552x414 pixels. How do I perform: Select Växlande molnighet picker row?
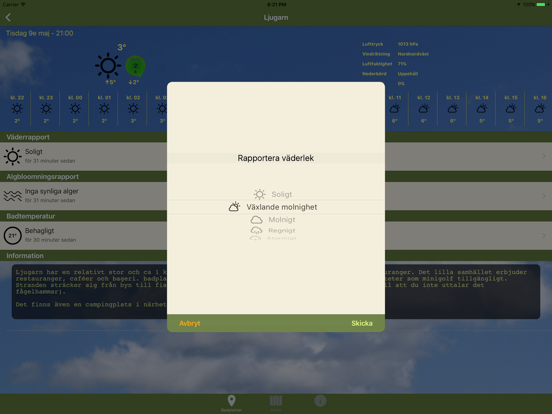click(276, 207)
